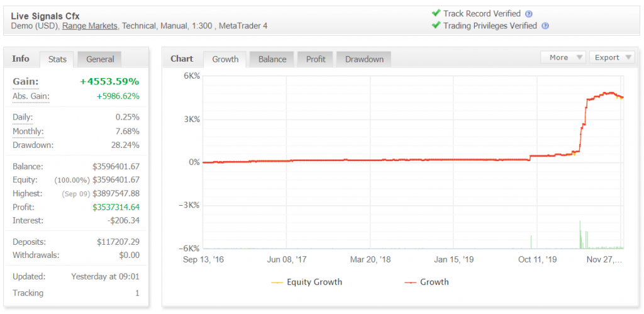Expand the Export dropdown menu
This screenshot has height=314, width=644.
point(613,57)
